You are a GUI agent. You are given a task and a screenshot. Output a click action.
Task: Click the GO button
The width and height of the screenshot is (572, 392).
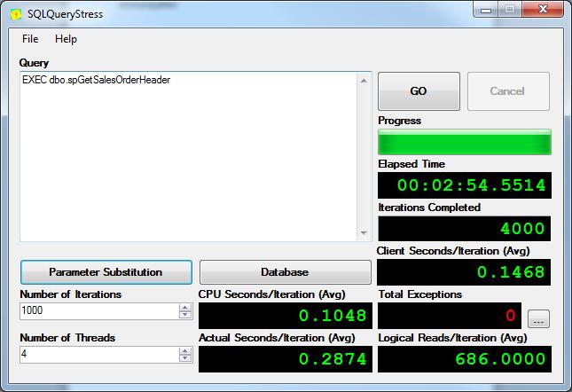click(419, 91)
